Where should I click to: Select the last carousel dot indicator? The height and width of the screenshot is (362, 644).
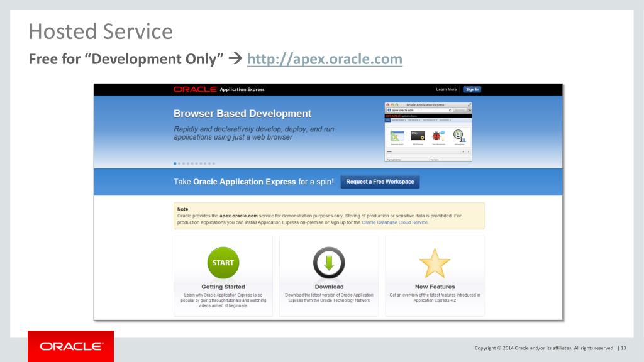tap(214, 163)
